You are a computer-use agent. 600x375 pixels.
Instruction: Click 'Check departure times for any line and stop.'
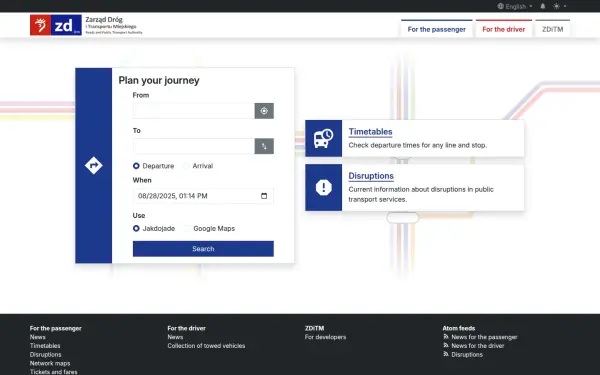pyautogui.click(x=417, y=145)
